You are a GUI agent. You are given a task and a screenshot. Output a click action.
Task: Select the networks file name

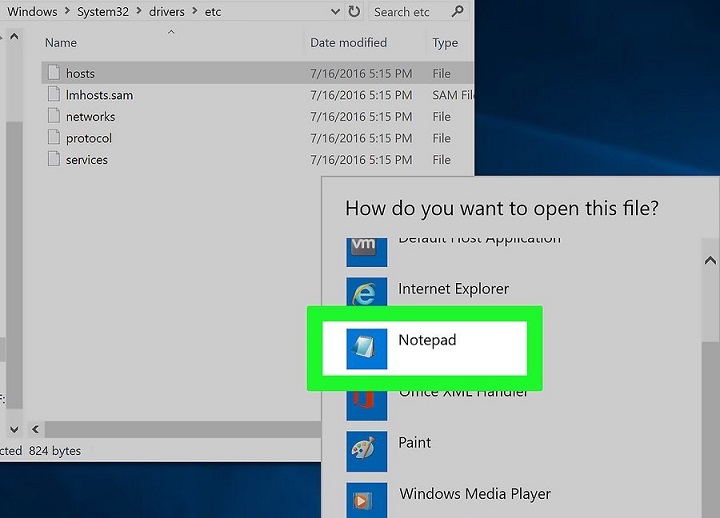90,117
